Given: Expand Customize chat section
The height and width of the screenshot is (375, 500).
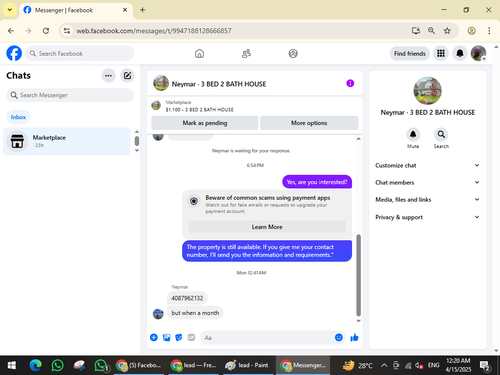Looking at the screenshot, I should [x=427, y=165].
